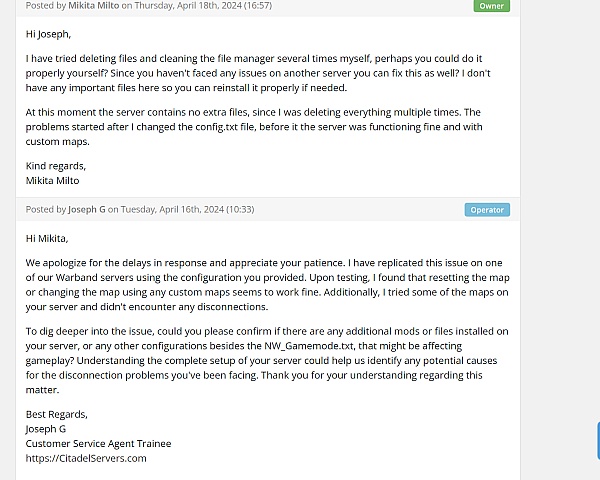Click the Mikita Milto signature under Kind regards
The height and width of the screenshot is (480, 600).
coord(52,181)
